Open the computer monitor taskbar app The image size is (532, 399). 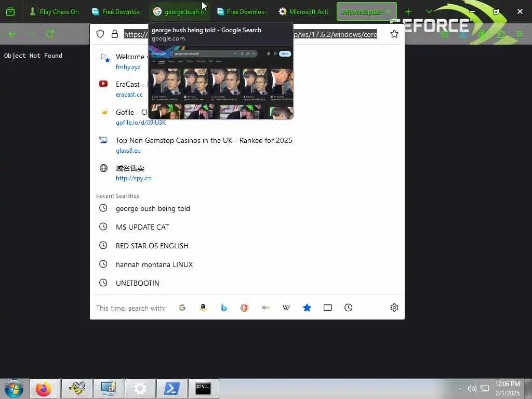(x=109, y=389)
